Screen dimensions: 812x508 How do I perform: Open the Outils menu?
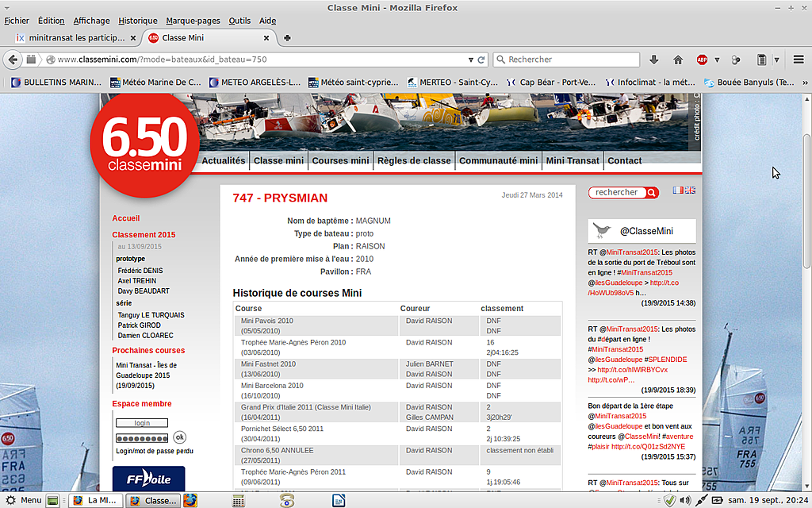point(239,21)
